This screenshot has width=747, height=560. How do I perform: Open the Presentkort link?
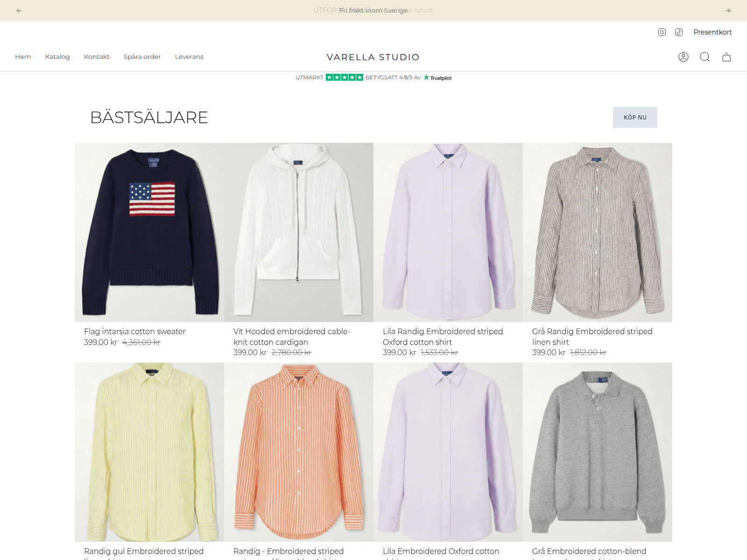pos(712,32)
